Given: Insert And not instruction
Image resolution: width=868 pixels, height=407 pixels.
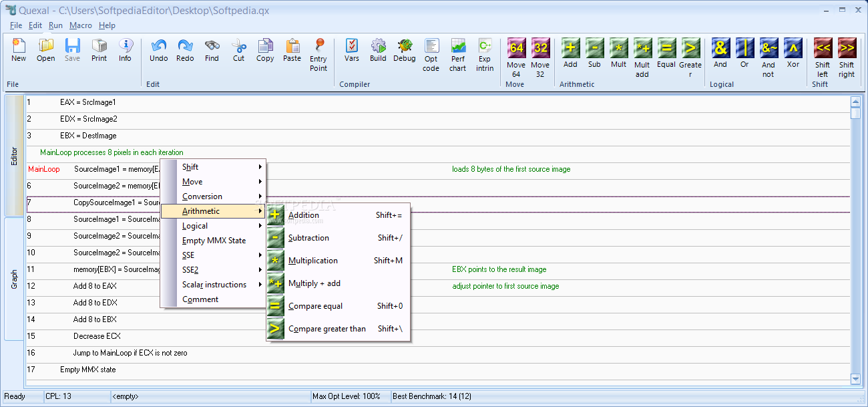Looking at the screenshot, I should pyautogui.click(x=769, y=57).
